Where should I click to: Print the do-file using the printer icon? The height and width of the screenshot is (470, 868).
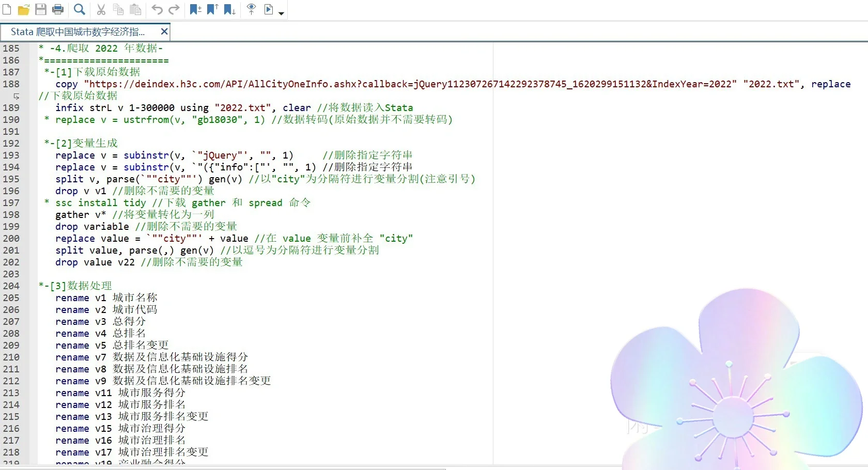(58, 9)
